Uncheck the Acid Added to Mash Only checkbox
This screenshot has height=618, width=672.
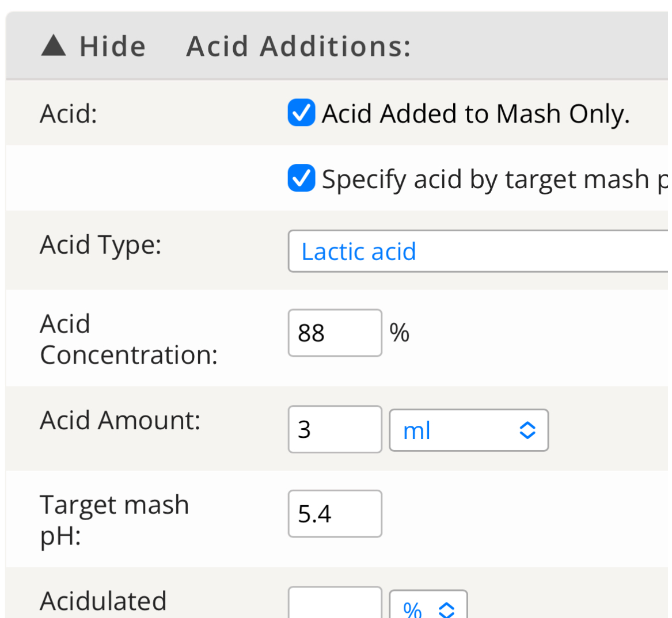click(x=301, y=112)
